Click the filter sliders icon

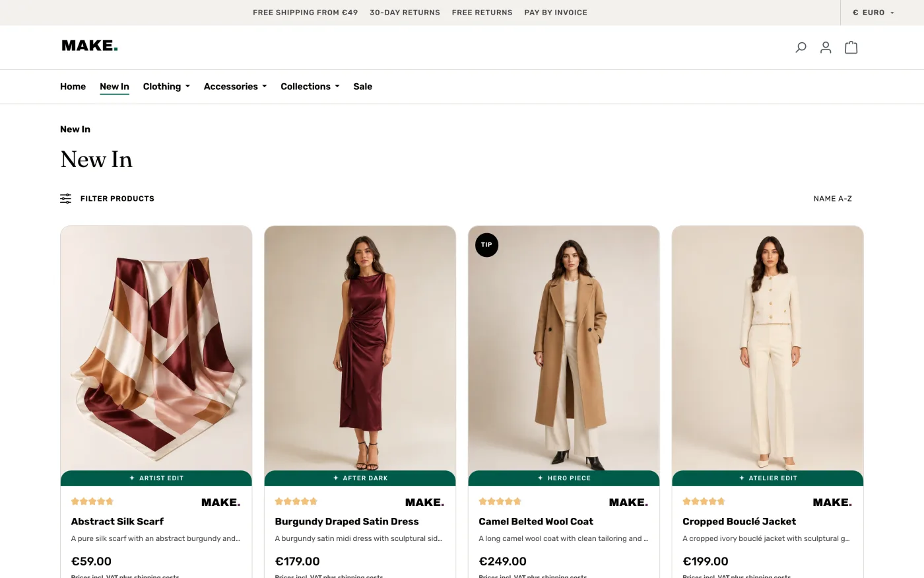(65, 198)
